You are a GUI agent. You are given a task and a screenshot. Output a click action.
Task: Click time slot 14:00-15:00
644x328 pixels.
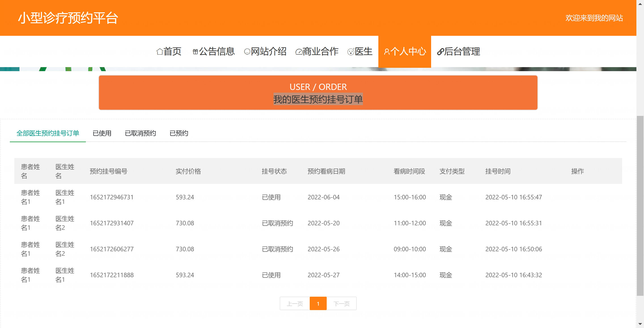click(410, 275)
